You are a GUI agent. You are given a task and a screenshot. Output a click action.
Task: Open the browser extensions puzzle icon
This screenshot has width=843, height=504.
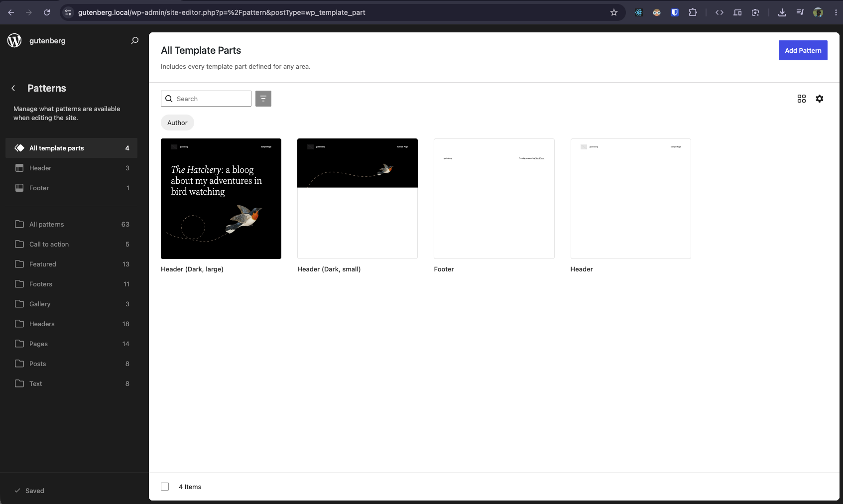[693, 12]
